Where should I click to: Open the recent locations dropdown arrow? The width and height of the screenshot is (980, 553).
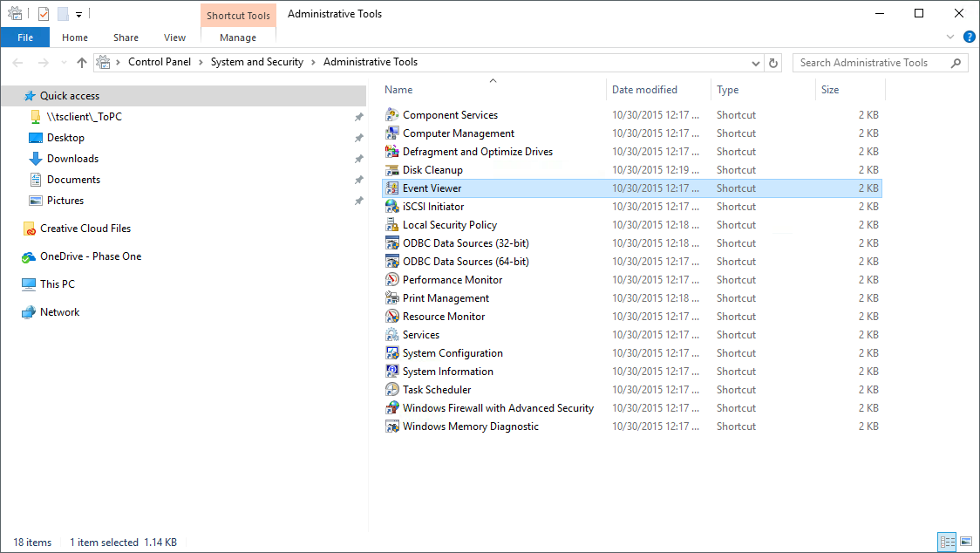pyautogui.click(x=63, y=63)
